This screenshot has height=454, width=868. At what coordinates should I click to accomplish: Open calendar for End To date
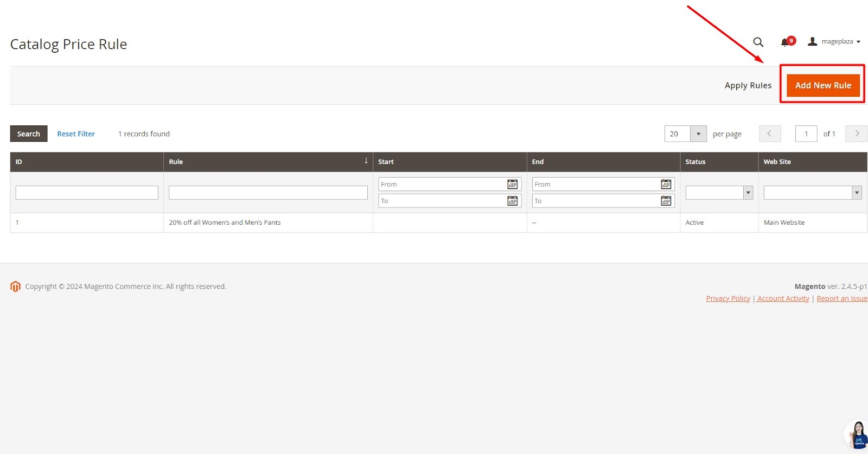tap(666, 201)
